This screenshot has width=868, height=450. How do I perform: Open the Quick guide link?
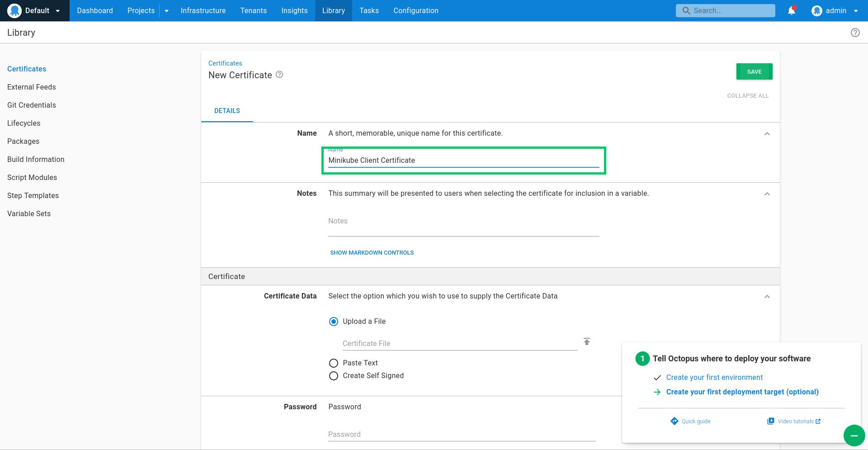[696, 422]
